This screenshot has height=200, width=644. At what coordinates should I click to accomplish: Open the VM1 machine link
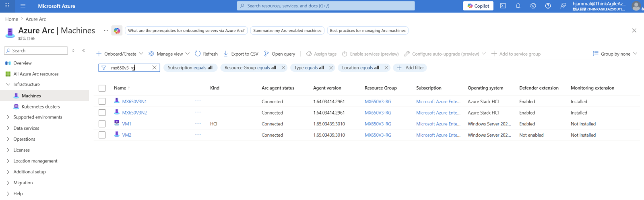point(127,124)
